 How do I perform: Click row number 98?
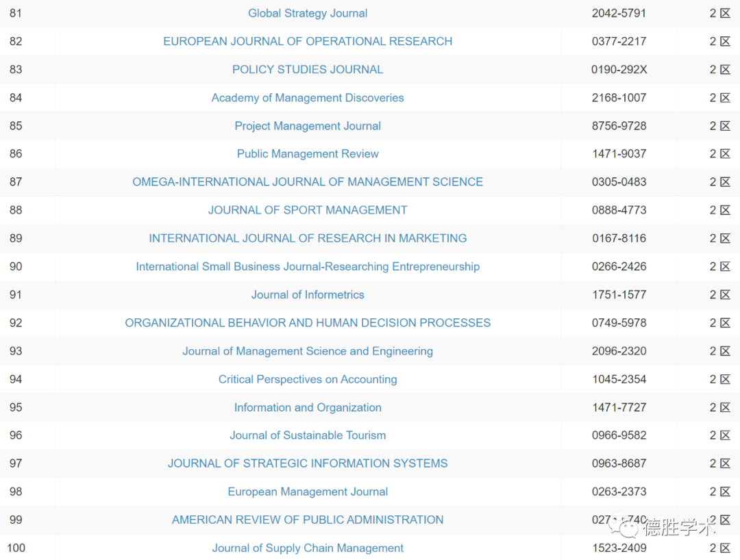(16, 492)
